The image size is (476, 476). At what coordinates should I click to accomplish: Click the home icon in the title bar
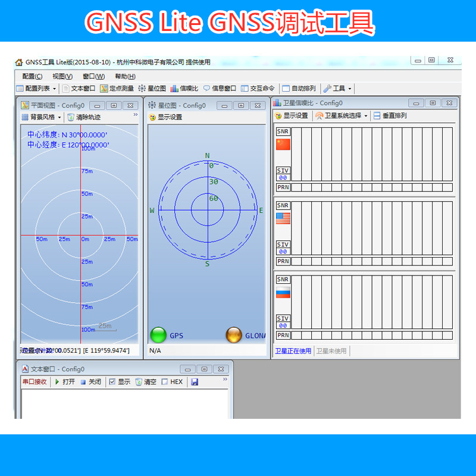coord(19,62)
